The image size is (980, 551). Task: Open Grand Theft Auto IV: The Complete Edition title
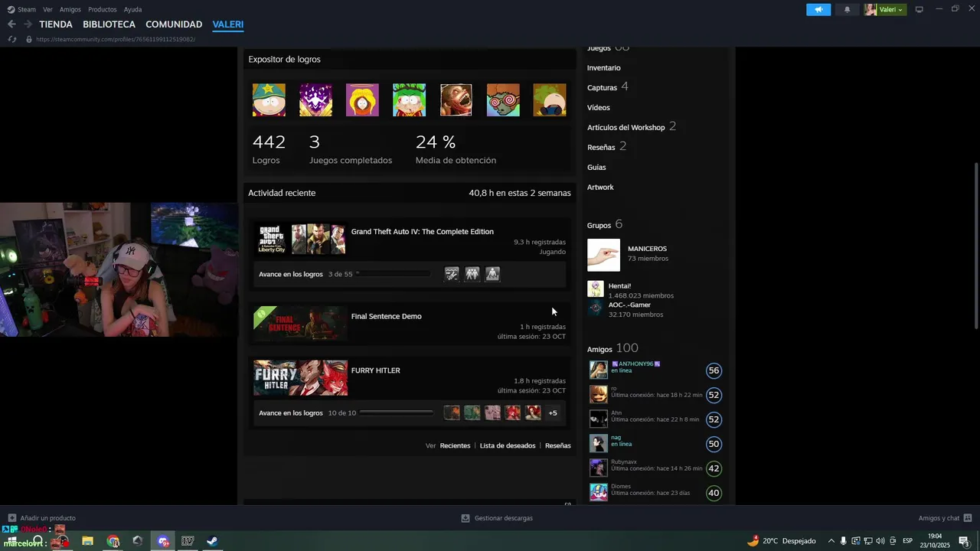tap(423, 232)
